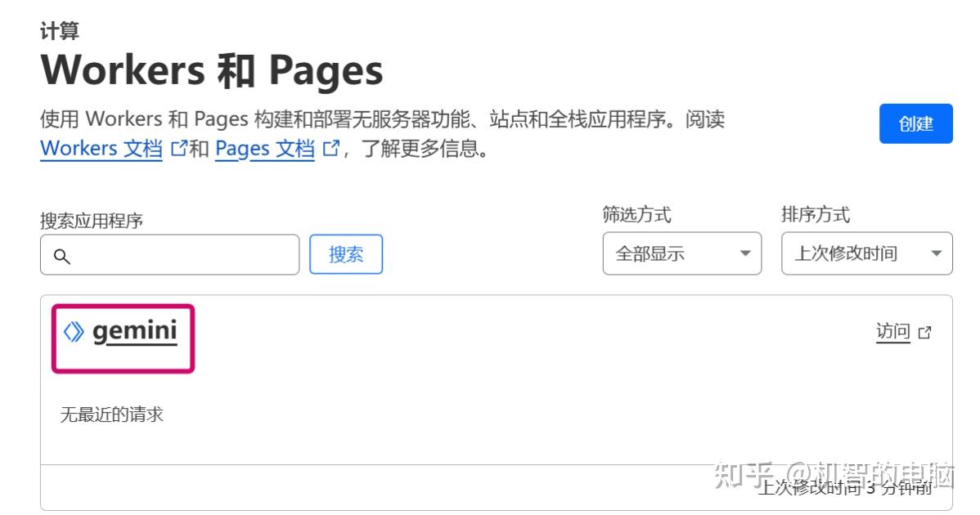The height and width of the screenshot is (515, 980).
Task: Visit the gemini worker via 访问 link
Action: tap(892, 333)
